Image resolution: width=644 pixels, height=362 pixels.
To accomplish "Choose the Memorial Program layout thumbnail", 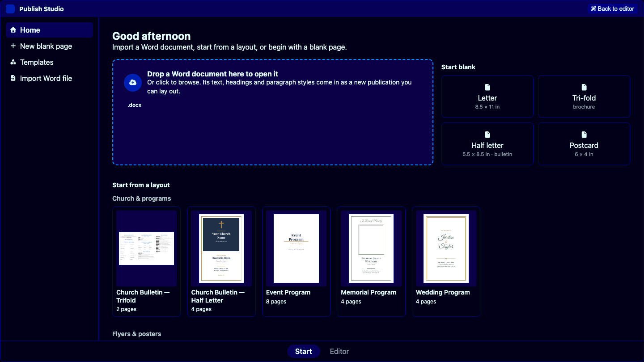I will [x=371, y=248].
